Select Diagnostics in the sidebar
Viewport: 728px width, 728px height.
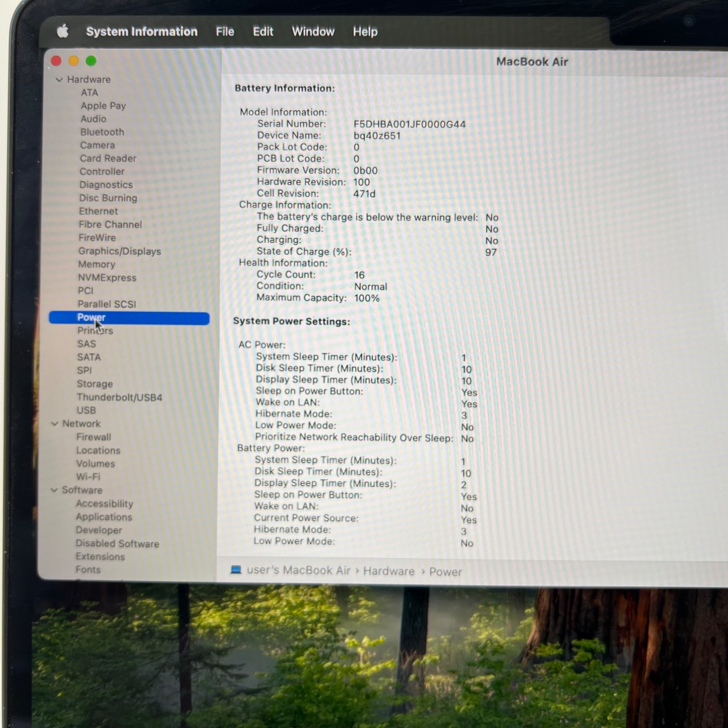[106, 185]
